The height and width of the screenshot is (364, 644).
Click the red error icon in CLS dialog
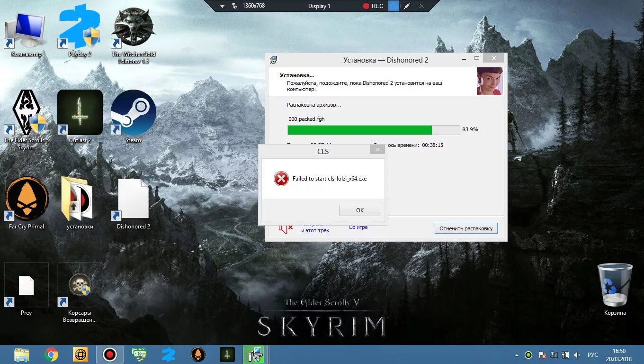[x=281, y=179]
